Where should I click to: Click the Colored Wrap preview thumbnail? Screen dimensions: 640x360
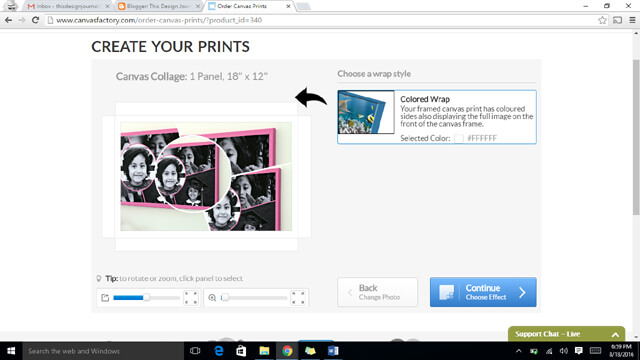366,112
